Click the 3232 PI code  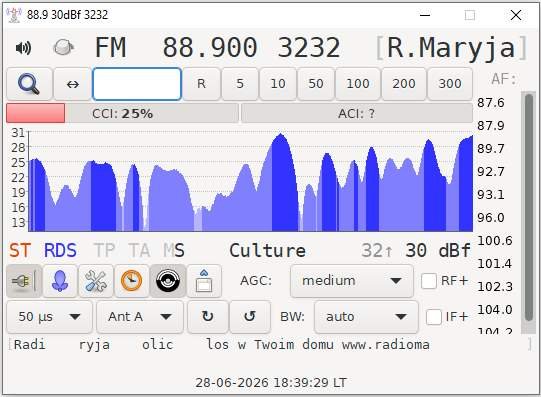coord(309,47)
